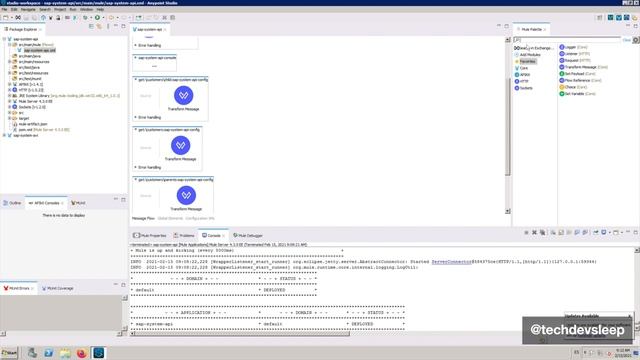The width and height of the screenshot is (640, 360).
Task: Select the Sockets palette category
Action: click(524, 88)
